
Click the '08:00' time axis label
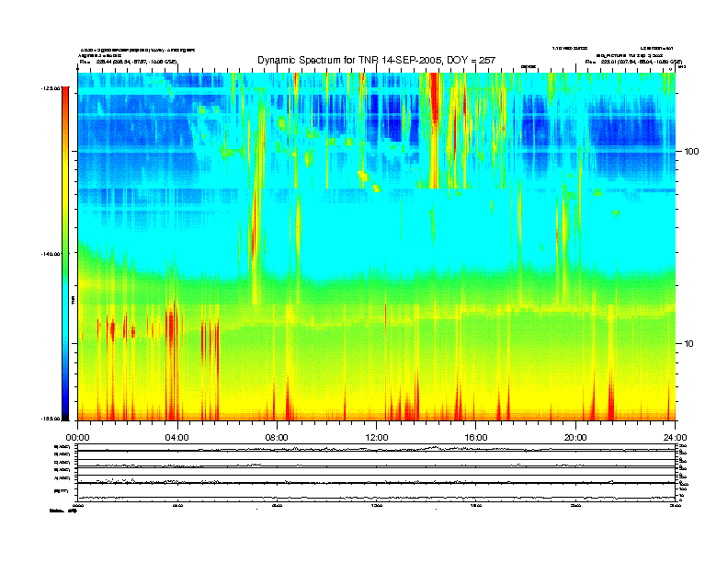coord(277,438)
